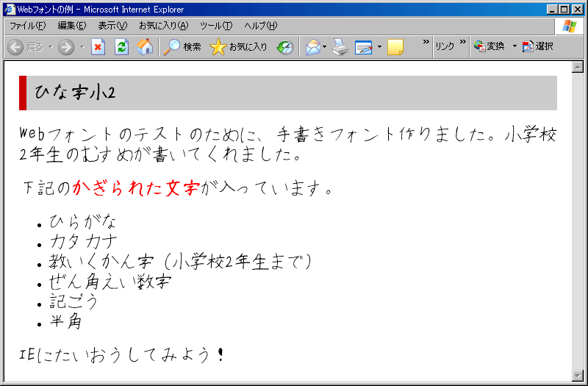Open Favorites (お気に入り) star button
Screen dimensions: 588x386
coord(238,47)
